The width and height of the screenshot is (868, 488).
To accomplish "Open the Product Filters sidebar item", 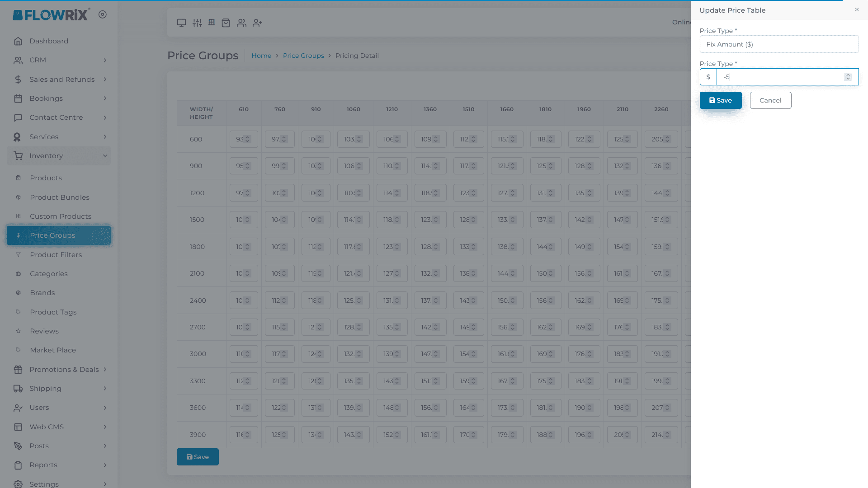I will (x=56, y=255).
